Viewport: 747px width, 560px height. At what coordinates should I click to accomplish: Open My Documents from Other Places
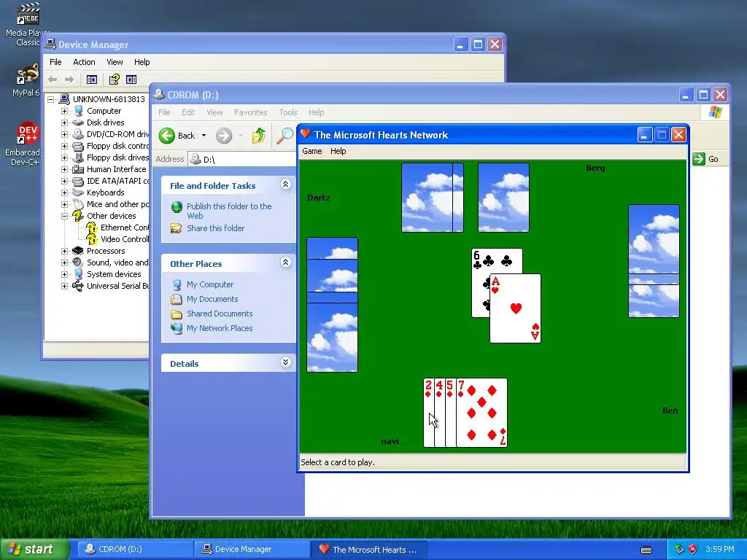coord(212,299)
